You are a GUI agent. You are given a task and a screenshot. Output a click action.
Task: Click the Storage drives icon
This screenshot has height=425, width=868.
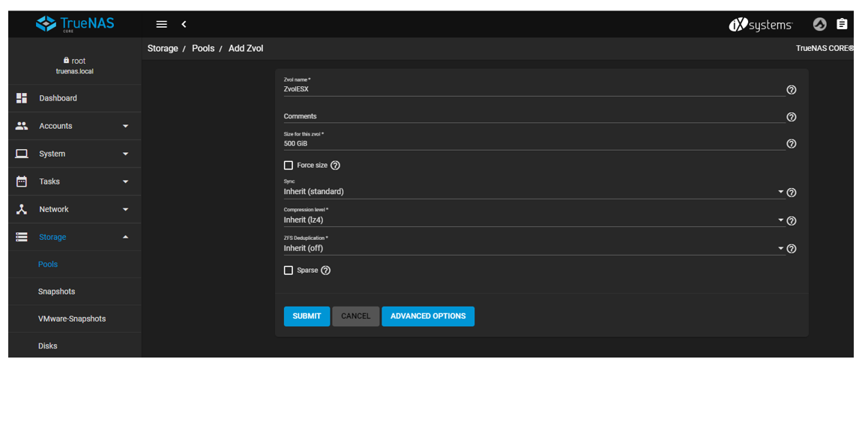22,237
